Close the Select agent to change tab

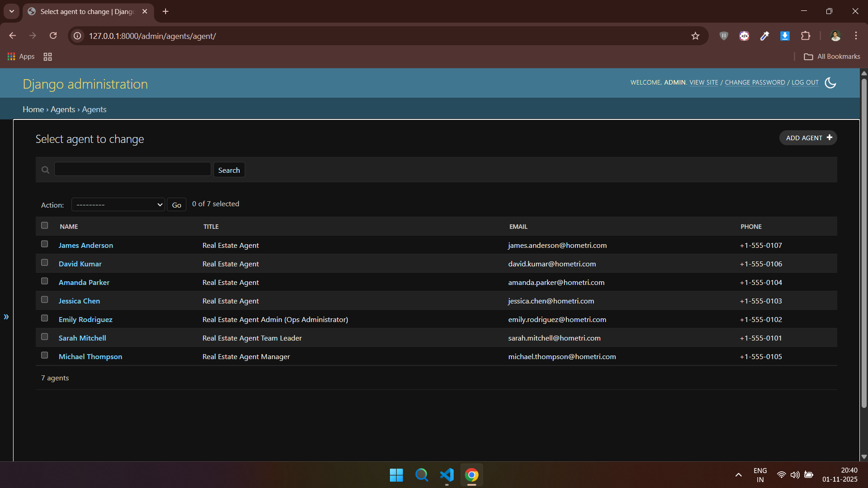click(145, 11)
